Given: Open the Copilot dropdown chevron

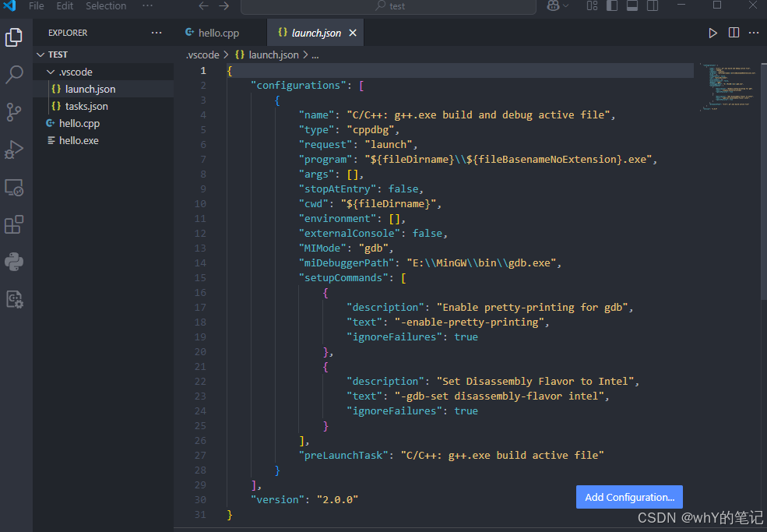Looking at the screenshot, I should click(x=566, y=6).
